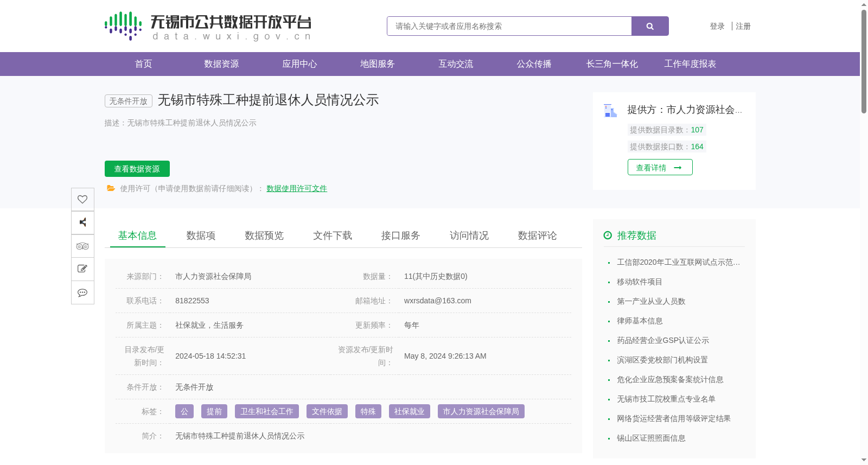Screen dimensions: 868x465
Task: Open 长三角一体化 navigation item
Action: pyautogui.click(x=612, y=64)
